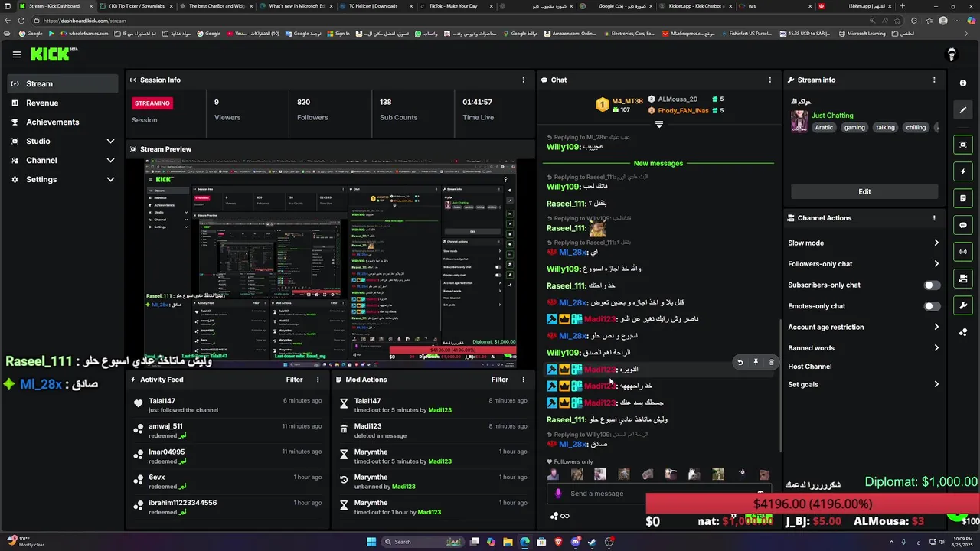
Task: Click the three-dots cluster icon in right sidebar
Action: [963, 332]
